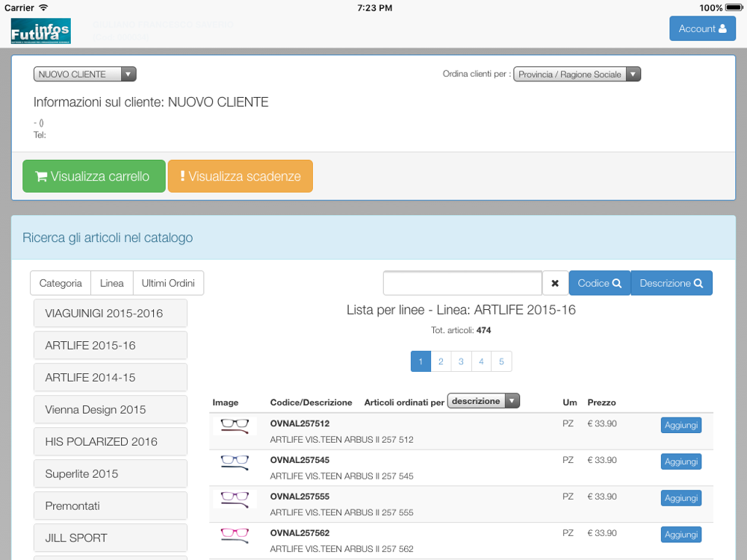Image resolution: width=747 pixels, height=560 pixels.
Task: Click Visualizza carrello button
Action: 94,176
